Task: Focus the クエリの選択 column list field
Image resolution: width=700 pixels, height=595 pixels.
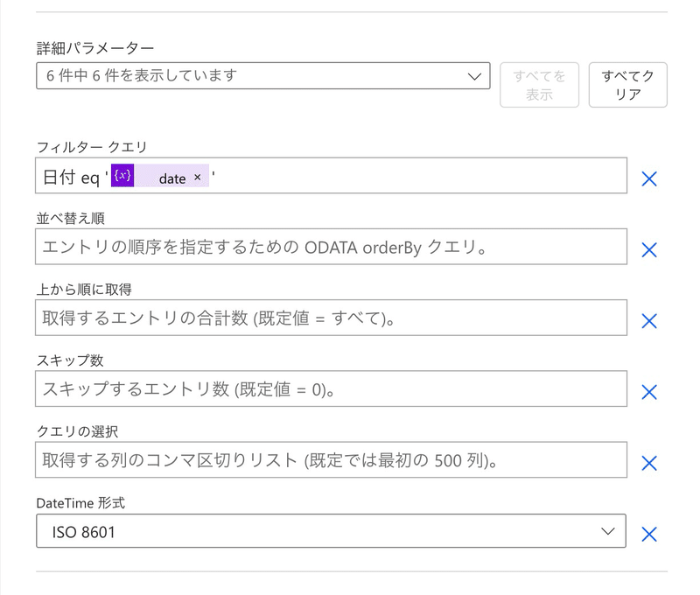Action: click(331, 459)
